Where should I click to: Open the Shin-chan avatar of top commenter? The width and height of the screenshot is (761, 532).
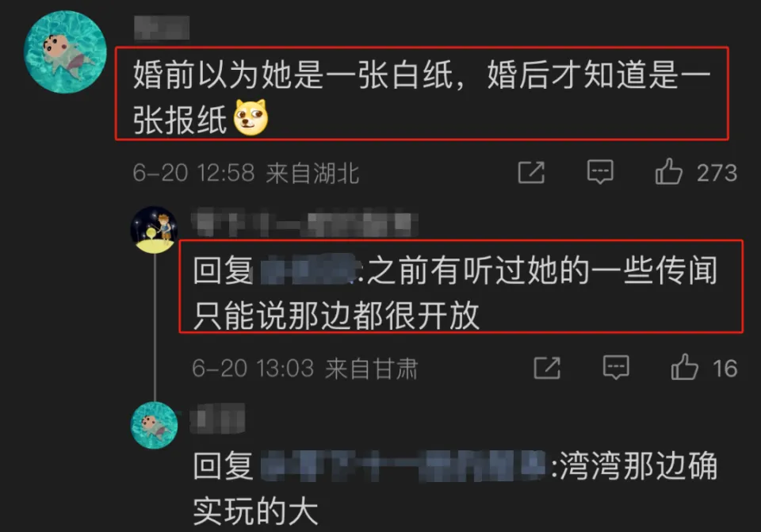[x=65, y=52]
